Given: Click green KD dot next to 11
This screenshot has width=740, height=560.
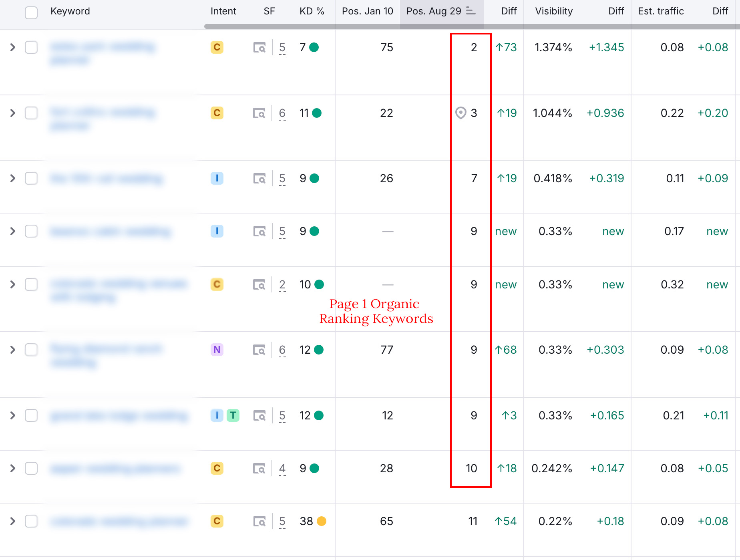Looking at the screenshot, I should 317,113.
